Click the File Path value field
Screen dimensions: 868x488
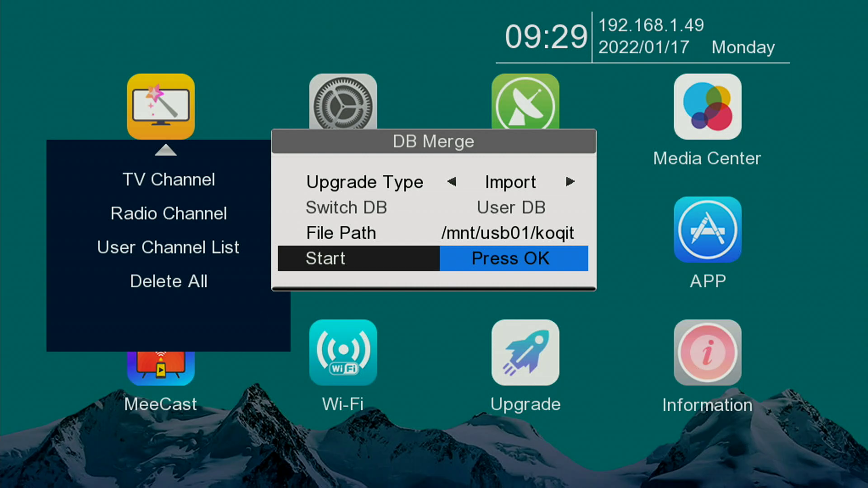(507, 233)
